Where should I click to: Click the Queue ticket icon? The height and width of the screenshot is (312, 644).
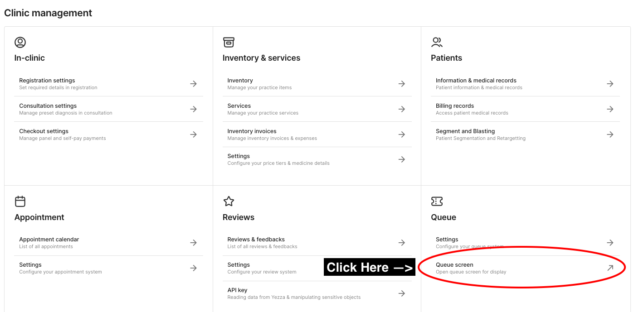coord(437,202)
